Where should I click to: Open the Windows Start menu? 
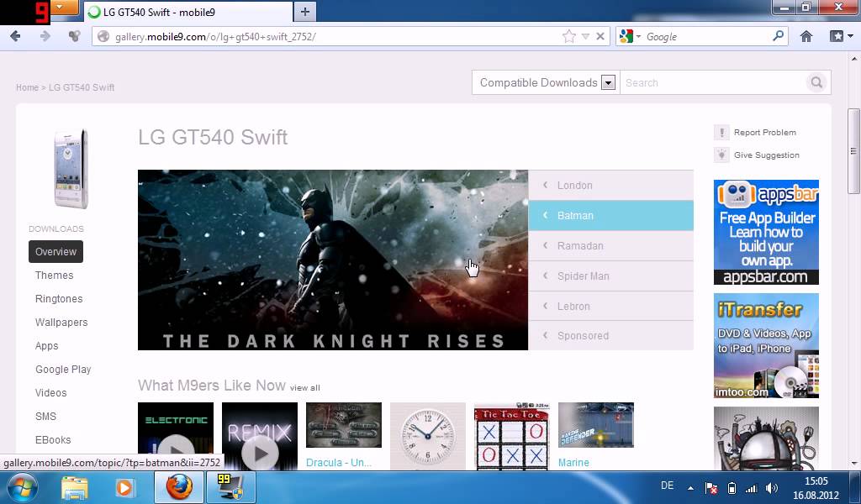click(23, 487)
